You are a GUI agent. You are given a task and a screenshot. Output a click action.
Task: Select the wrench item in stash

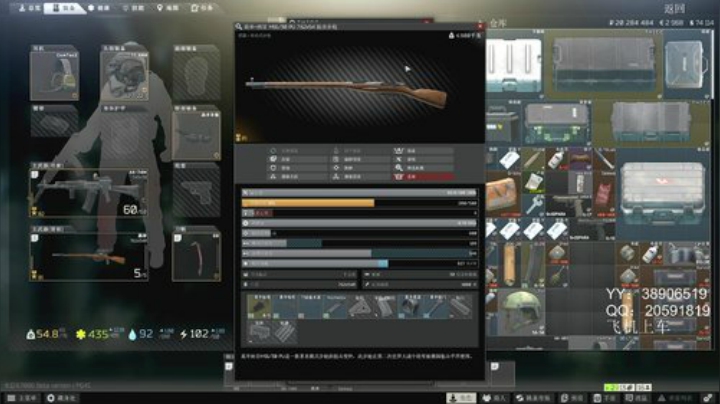(534, 205)
